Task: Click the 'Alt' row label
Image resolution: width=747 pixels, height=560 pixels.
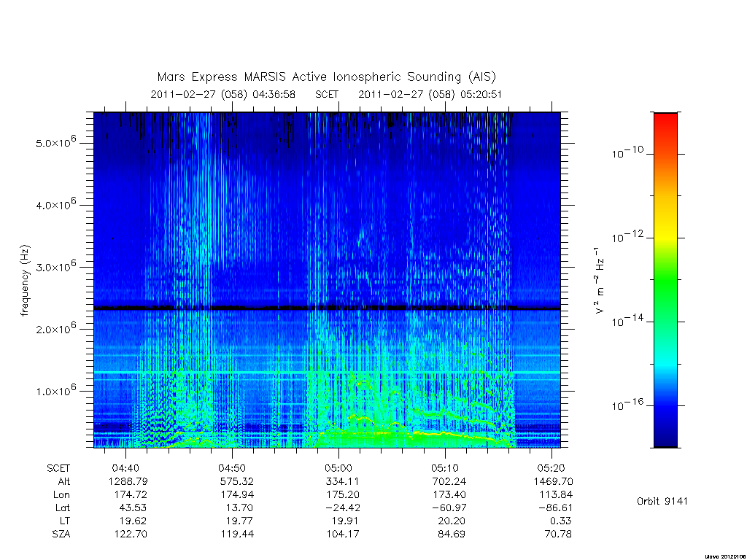Action: [x=64, y=481]
